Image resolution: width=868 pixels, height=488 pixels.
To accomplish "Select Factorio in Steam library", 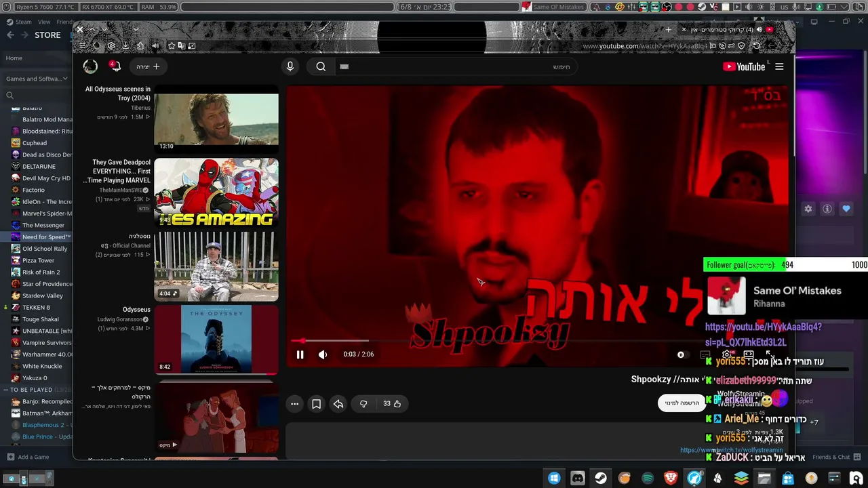I will [33, 190].
